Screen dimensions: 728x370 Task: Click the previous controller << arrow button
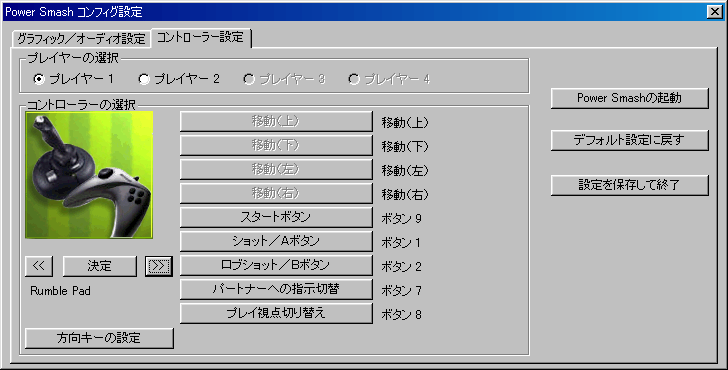click(39, 266)
